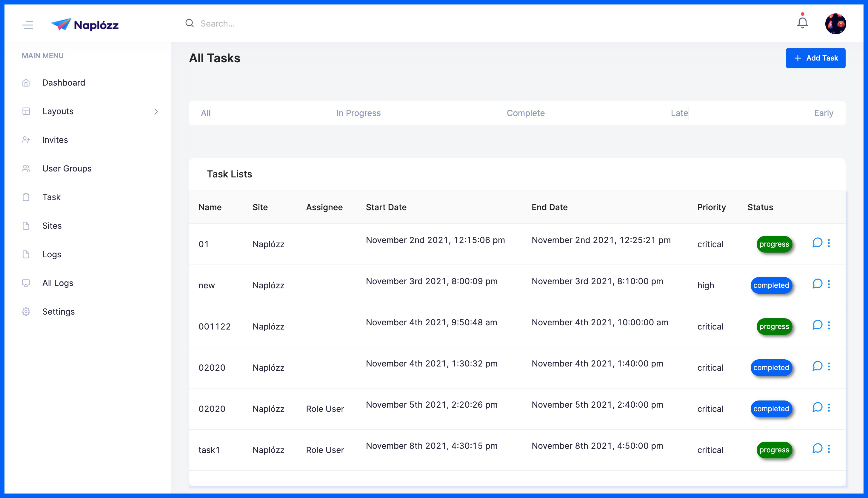Click the Settings gear icon in sidebar
Viewport: 868px width, 498px height.
26,312
